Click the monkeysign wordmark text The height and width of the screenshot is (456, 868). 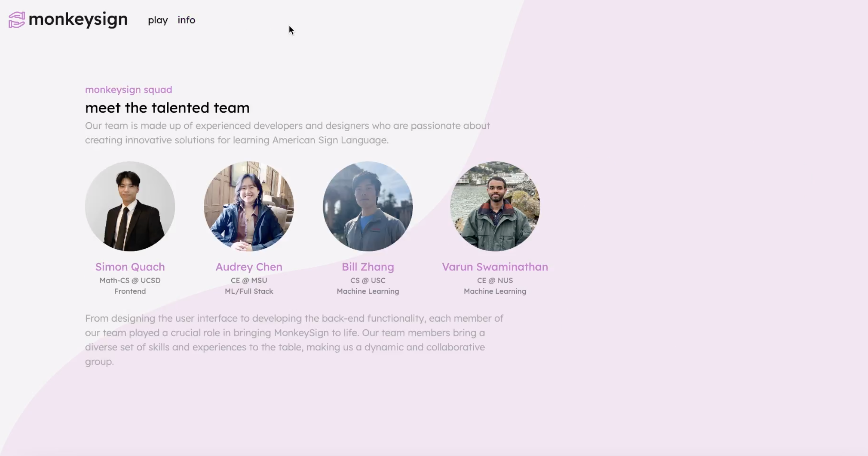pos(78,19)
